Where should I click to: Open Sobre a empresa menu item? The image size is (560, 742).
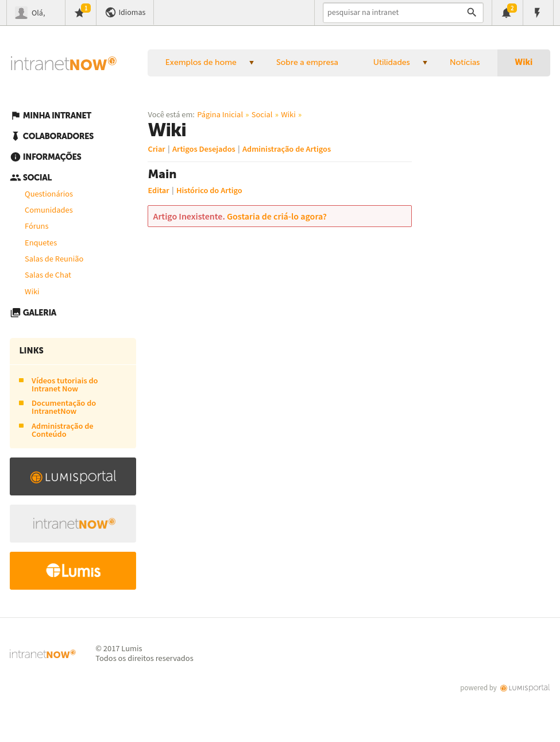[307, 62]
